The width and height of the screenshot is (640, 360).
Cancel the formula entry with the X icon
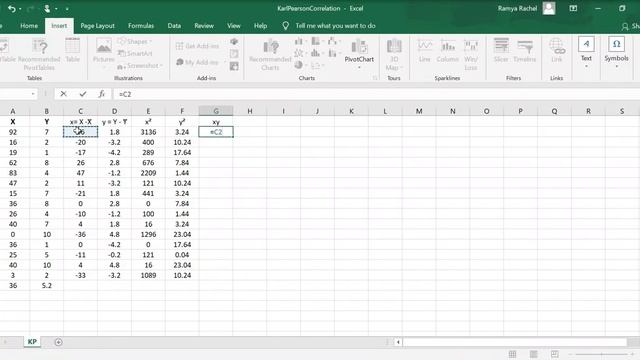(x=63, y=94)
